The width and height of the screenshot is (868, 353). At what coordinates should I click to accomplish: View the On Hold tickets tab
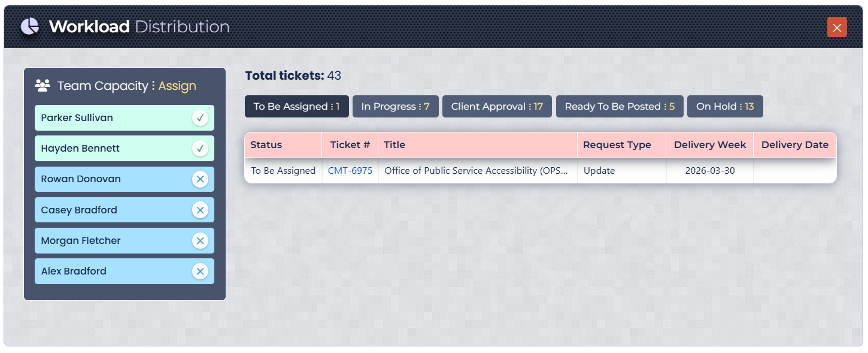coord(725,107)
